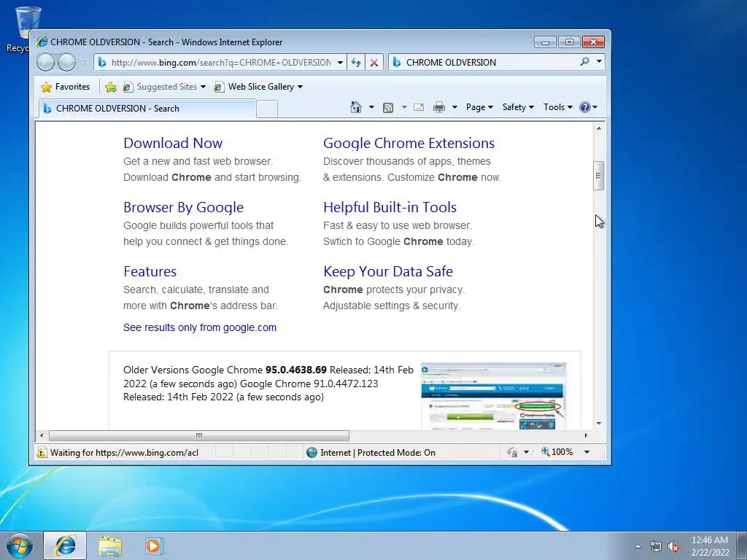Open the Favorites star button

click(x=65, y=87)
